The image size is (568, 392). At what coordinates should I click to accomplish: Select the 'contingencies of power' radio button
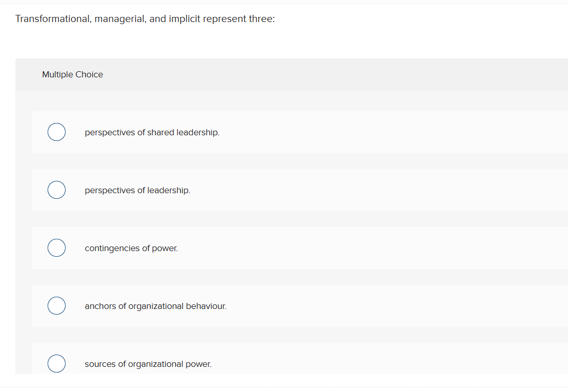click(x=56, y=247)
